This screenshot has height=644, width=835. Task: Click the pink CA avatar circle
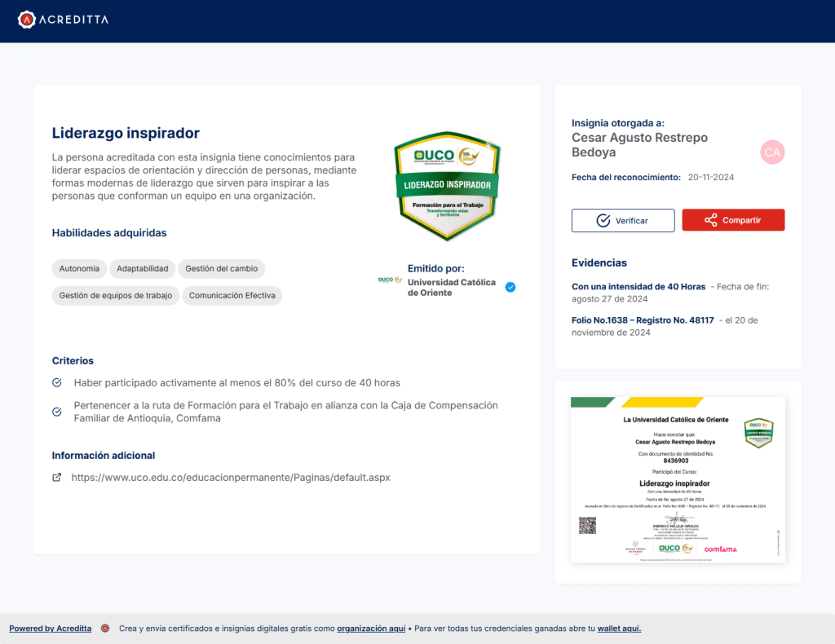772,152
